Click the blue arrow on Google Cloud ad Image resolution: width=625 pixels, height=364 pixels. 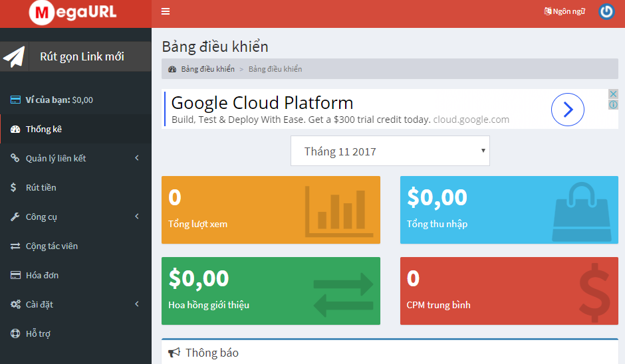pyautogui.click(x=568, y=110)
